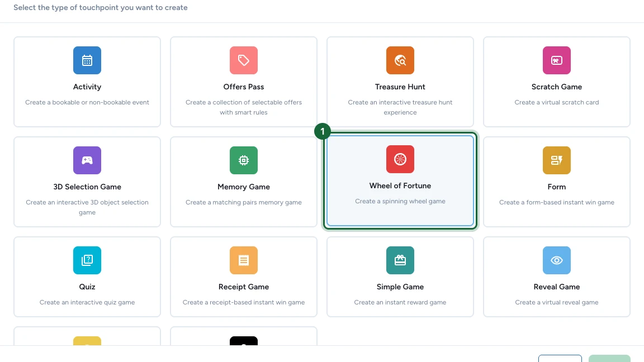Click the blue Activity calendar icon
The image size is (644, 362).
87,60
